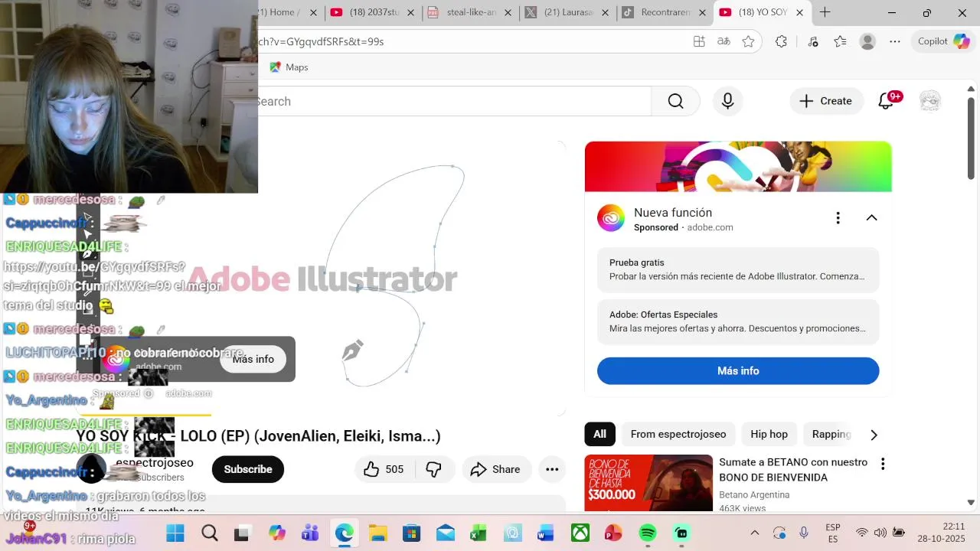This screenshot has height=551, width=980.
Task: Open Windows taskbar search
Action: [209, 533]
